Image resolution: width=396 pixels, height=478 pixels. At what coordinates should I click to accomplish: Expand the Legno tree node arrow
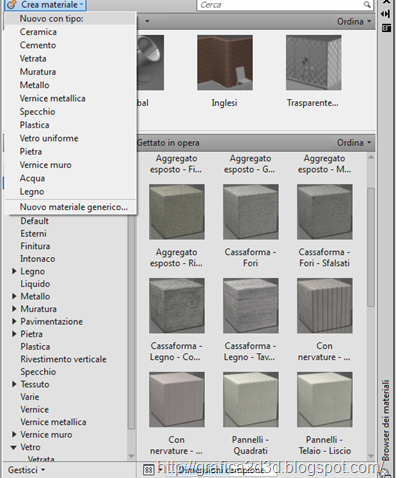point(14,271)
